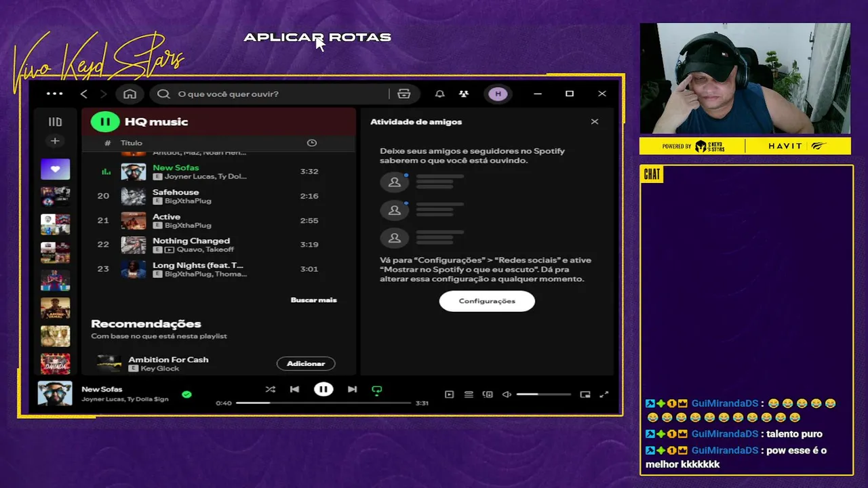Click the CHAT label in overlay
Image resolution: width=868 pixels, height=488 pixels.
pyautogui.click(x=652, y=174)
